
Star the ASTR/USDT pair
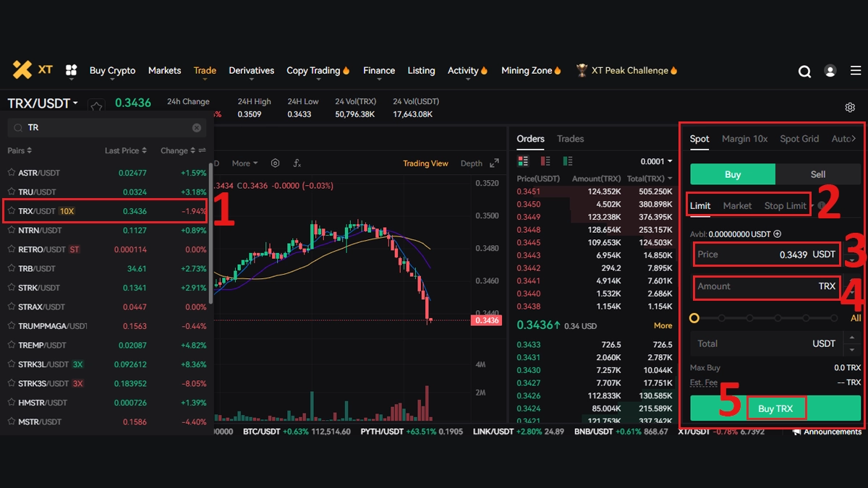[12, 173]
